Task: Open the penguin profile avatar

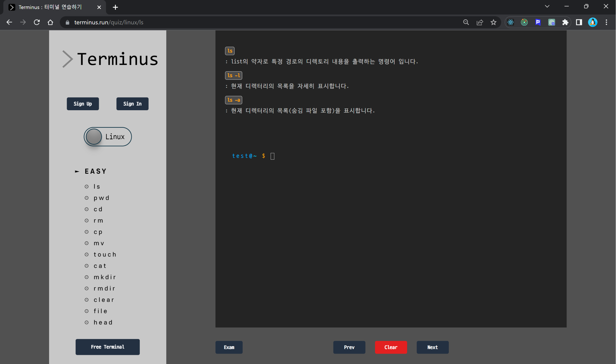Action: pos(592,22)
